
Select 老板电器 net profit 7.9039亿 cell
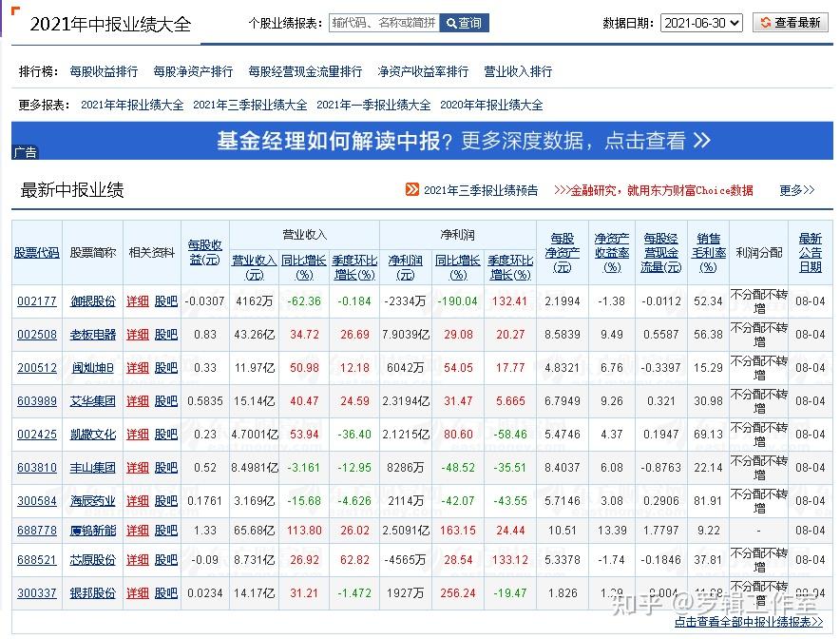tap(406, 335)
